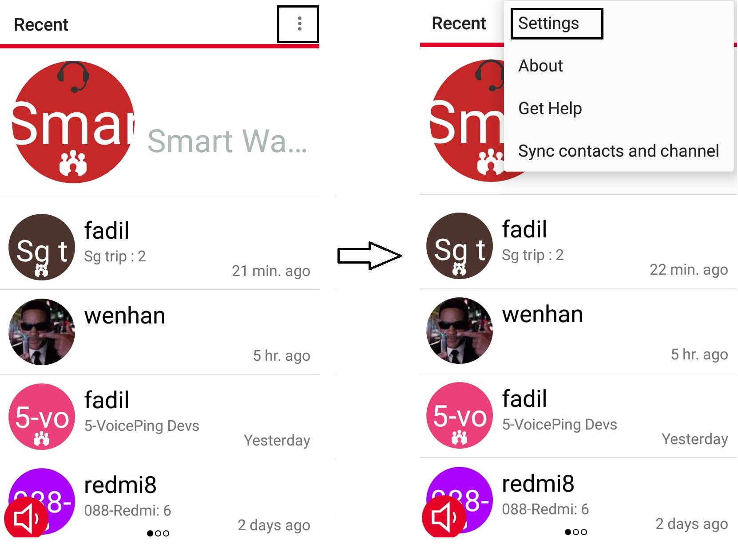738x560 pixels.
Task: Tap Sync contacts and channel option
Action: click(619, 151)
